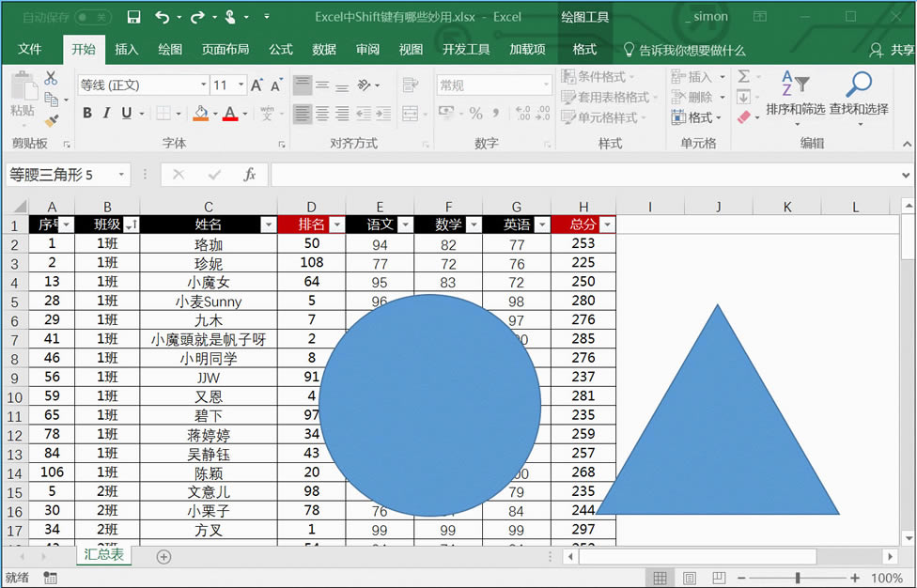This screenshot has width=917, height=588.
Task: Switch to the 插入 ribbon tab
Action: 127,50
